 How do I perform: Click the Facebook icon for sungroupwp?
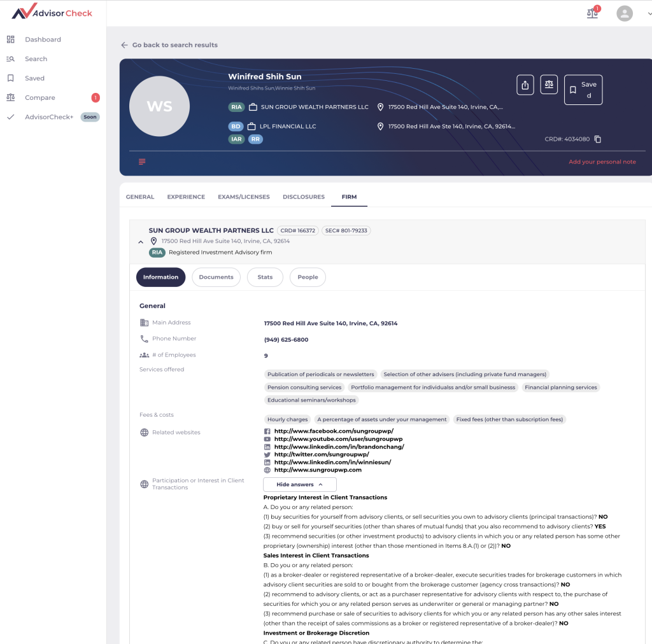pos(268,431)
